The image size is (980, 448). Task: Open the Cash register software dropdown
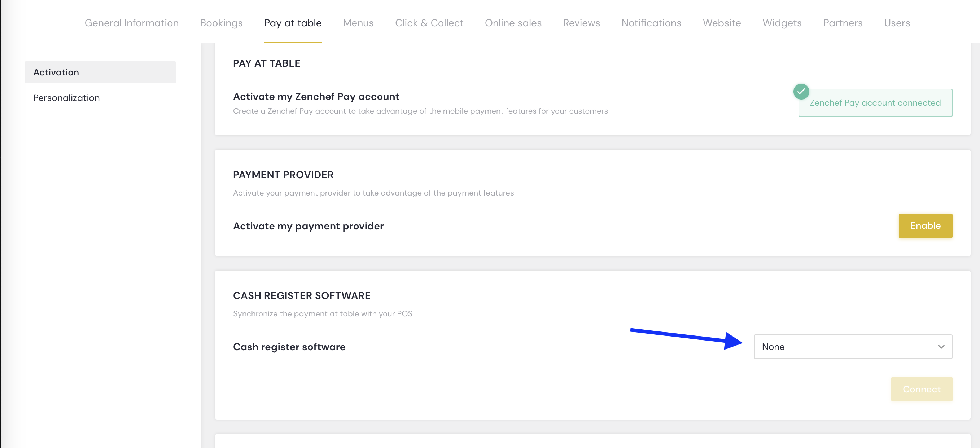853,346
